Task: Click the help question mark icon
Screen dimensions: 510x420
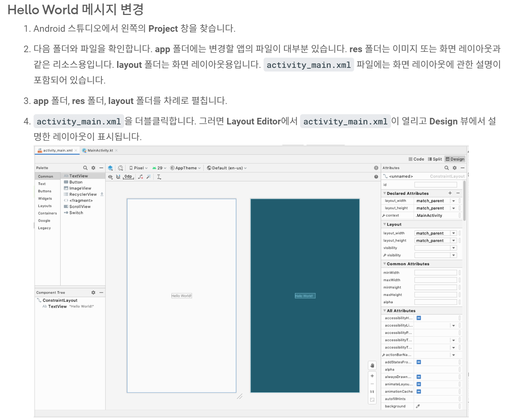Action: (x=376, y=177)
